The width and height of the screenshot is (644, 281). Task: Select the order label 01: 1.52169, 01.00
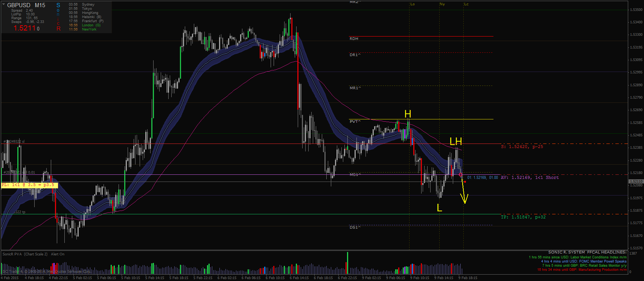483,178
